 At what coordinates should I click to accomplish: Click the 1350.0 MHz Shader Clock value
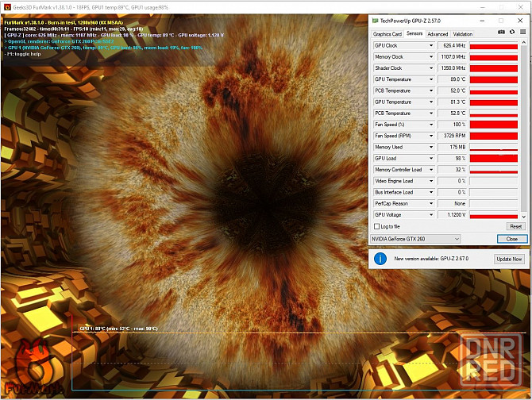453,68
